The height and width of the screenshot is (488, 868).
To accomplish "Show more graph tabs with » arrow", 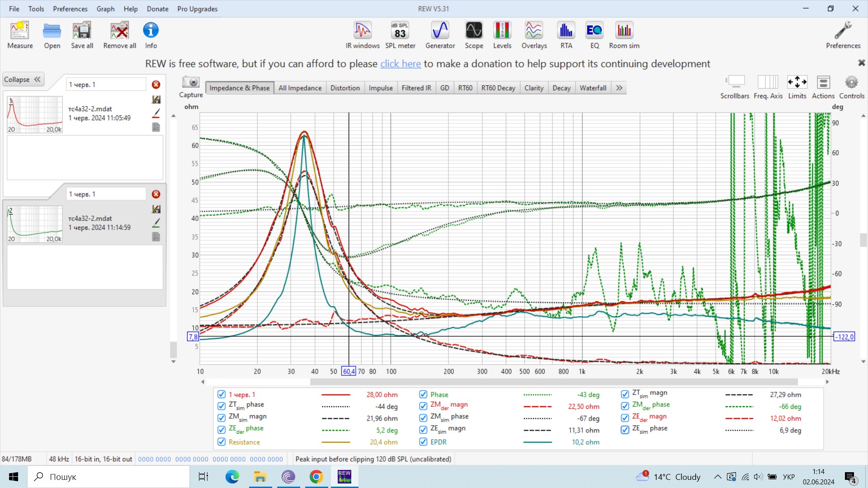I will 619,88.
